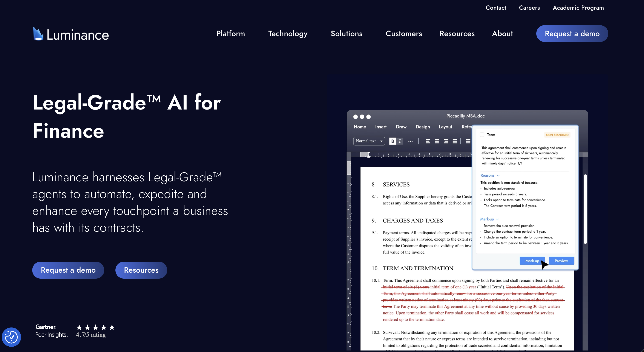This screenshot has width=644, height=352.
Task: Click "Remove the auto-renewal provision." item
Action: tap(509, 226)
